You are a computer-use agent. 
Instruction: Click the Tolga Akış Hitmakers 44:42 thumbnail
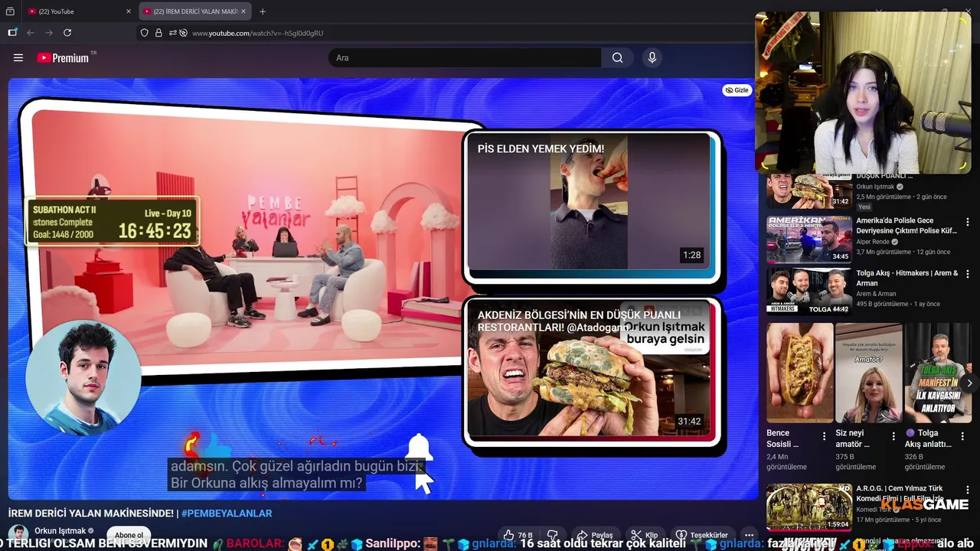tap(809, 291)
